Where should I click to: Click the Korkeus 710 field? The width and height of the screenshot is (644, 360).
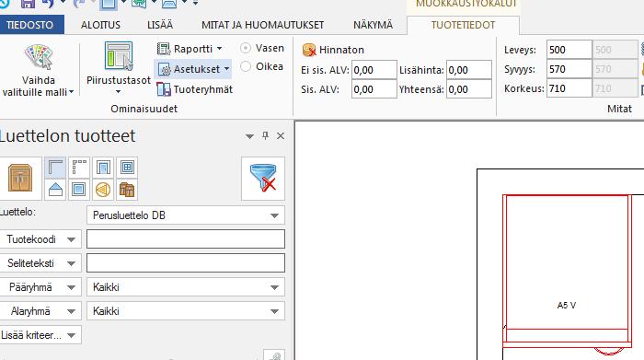point(569,88)
